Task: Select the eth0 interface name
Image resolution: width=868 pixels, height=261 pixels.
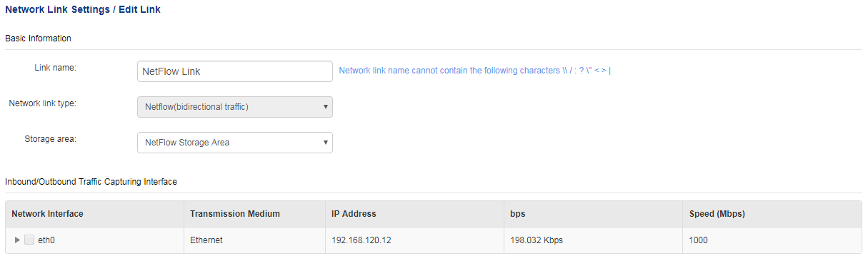Action: pyautogui.click(x=46, y=240)
